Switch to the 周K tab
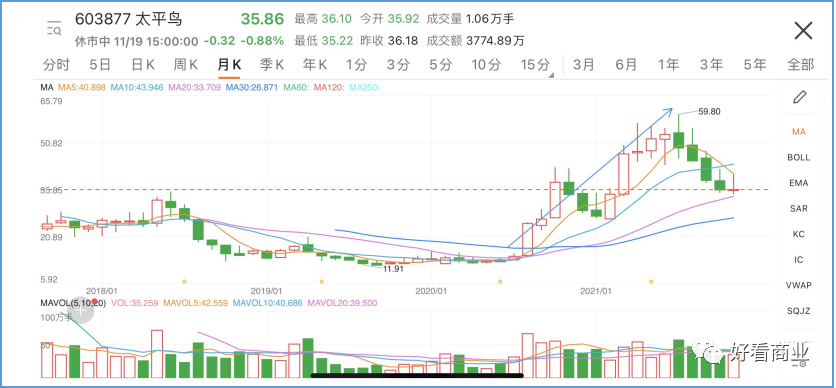Screen dimensions: 836x388 [186, 65]
